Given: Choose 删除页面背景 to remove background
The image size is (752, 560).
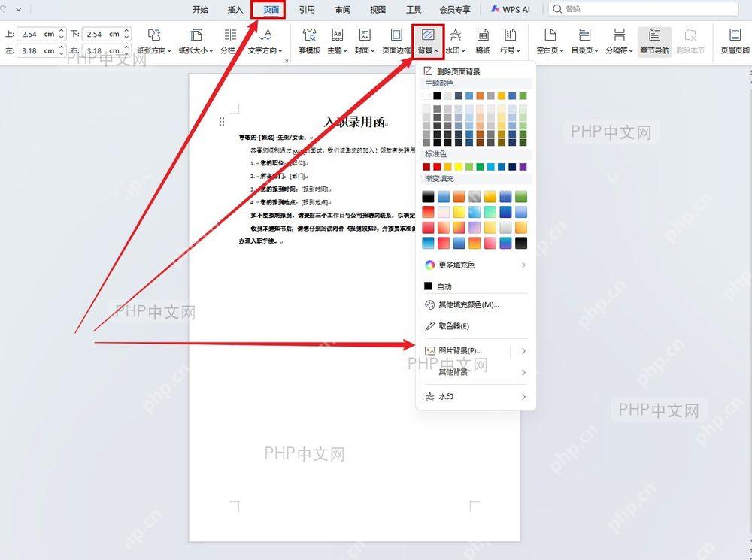Looking at the screenshot, I should point(452,71).
